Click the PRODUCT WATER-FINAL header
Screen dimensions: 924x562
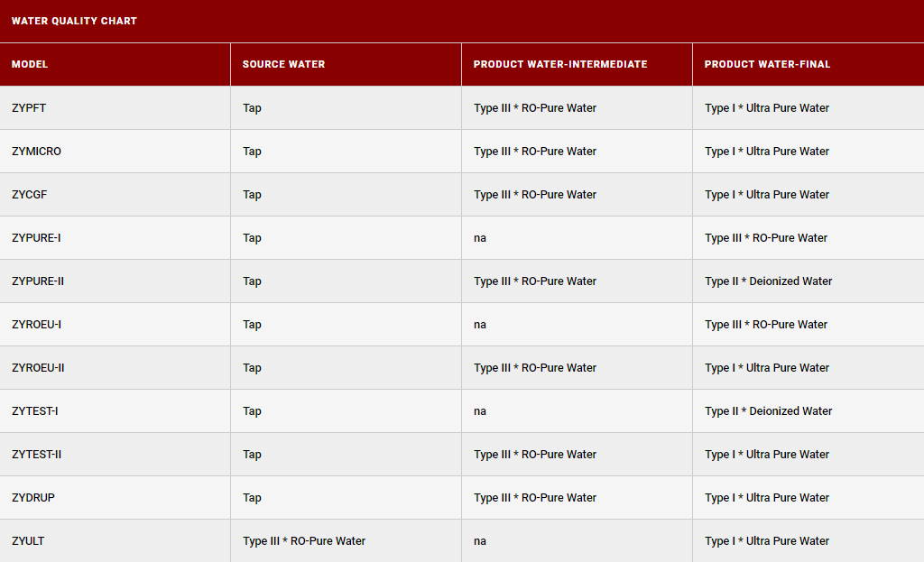point(767,64)
